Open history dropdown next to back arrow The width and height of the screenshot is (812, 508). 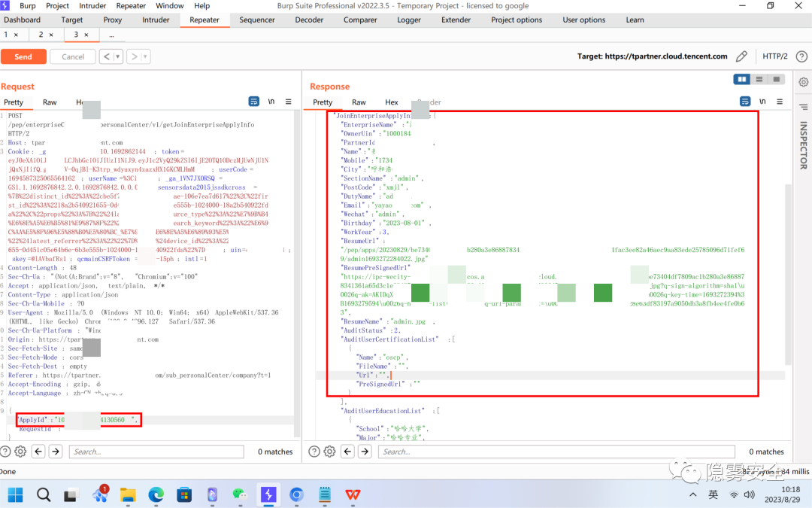(x=118, y=56)
